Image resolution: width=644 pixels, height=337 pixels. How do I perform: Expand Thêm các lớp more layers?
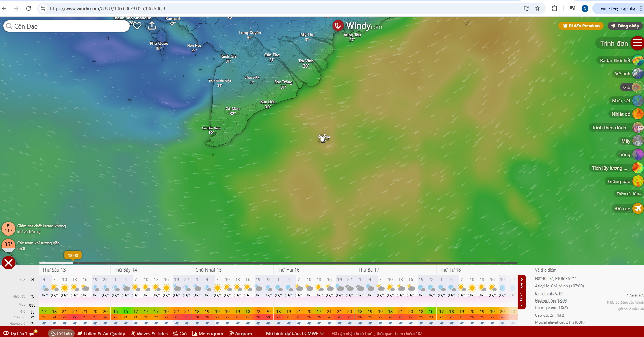(x=628, y=194)
